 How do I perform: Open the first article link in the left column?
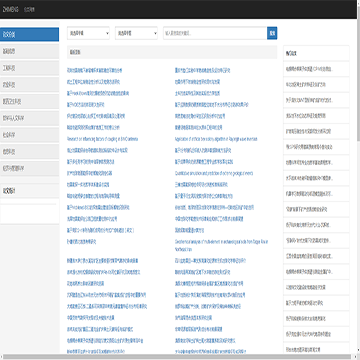coord(94,70)
